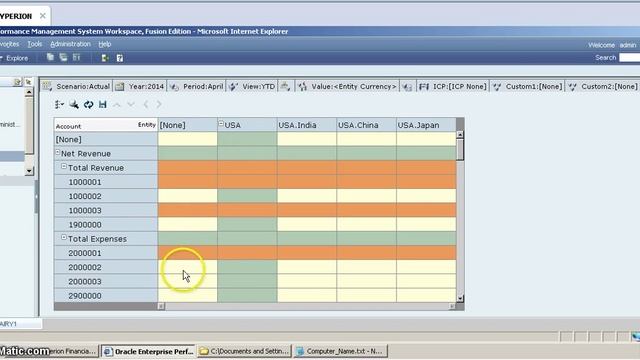The height and width of the screenshot is (360, 640).
Task: Select the USA.China column header
Action: [x=366, y=125]
